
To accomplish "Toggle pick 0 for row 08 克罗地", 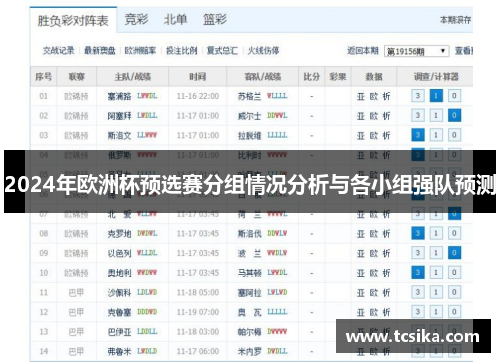I will (454, 233).
